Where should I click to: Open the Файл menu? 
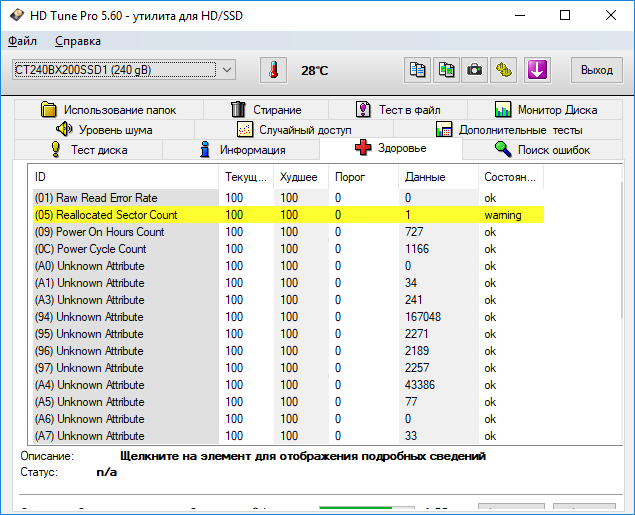[x=22, y=41]
